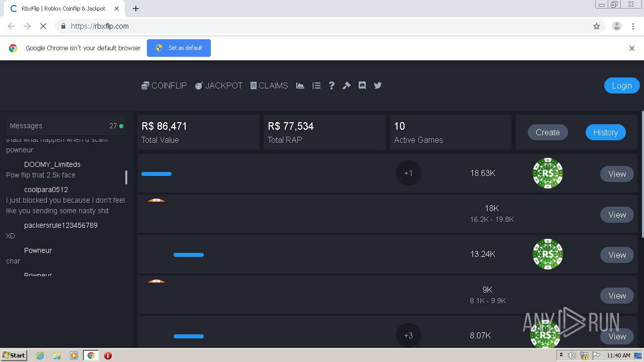Screen dimensions: 644x362
Task: Click the taskbar clock 11:40 AM
Action: pyautogui.click(x=618, y=355)
